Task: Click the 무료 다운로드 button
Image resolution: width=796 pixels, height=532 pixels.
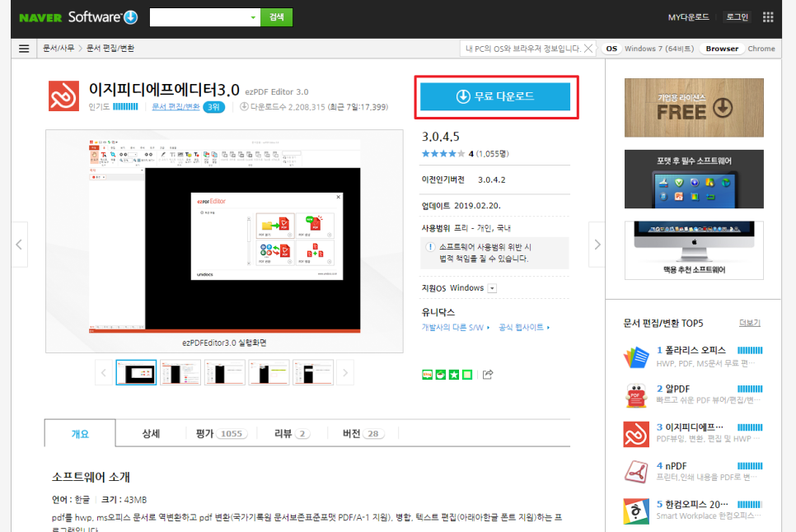Action: pyautogui.click(x=495, y=96)
